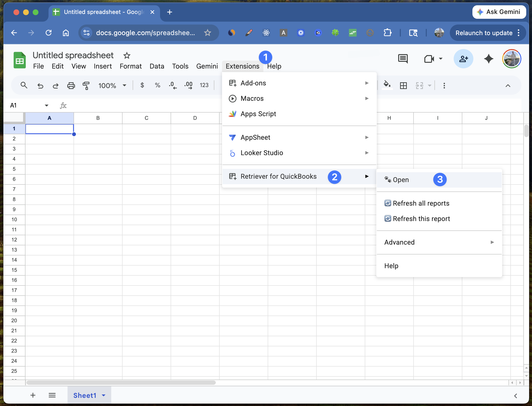Increase decimal places icon
The height and width of the screenshot is (406, 532).
point(188,85)
